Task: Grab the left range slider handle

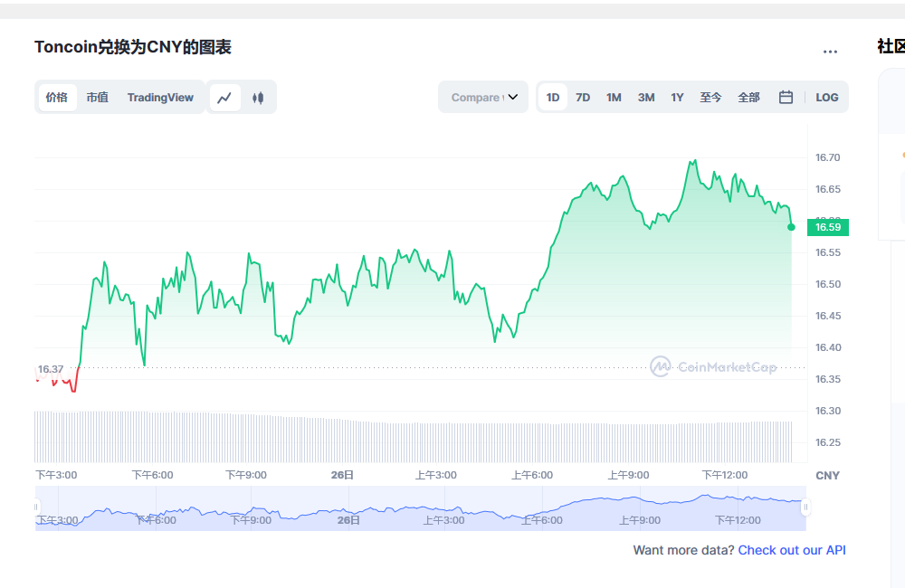Action: 36,507
